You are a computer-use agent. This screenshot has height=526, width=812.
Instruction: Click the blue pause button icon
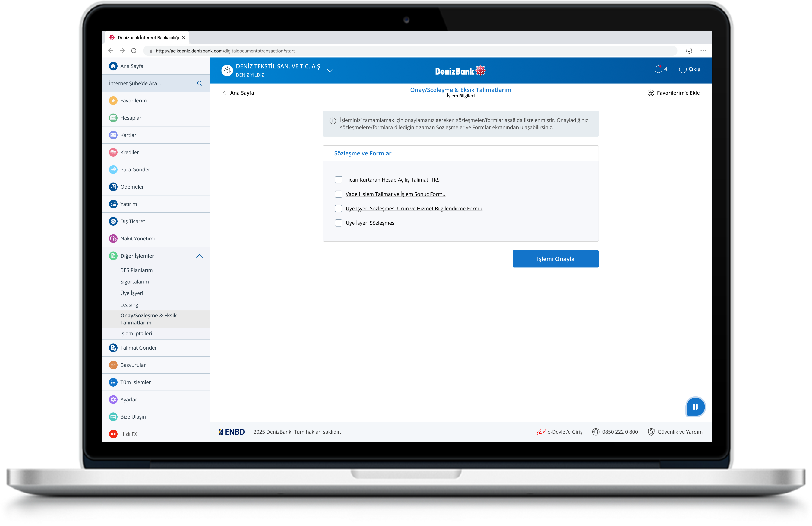(695, 407)
